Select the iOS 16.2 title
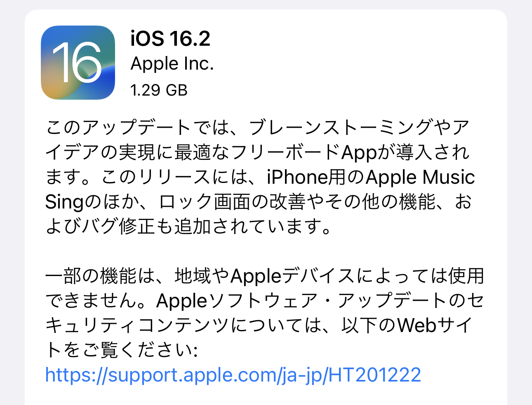 pos(170,38)
